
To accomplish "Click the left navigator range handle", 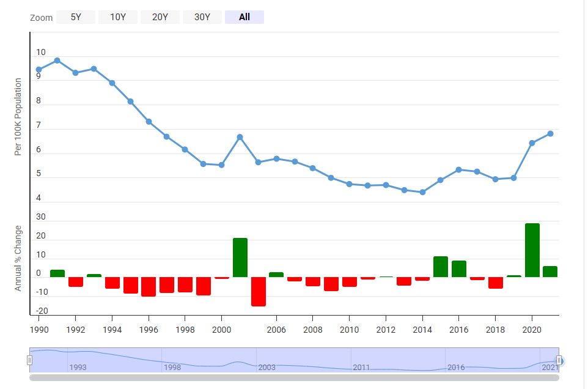I will [29, 361].
